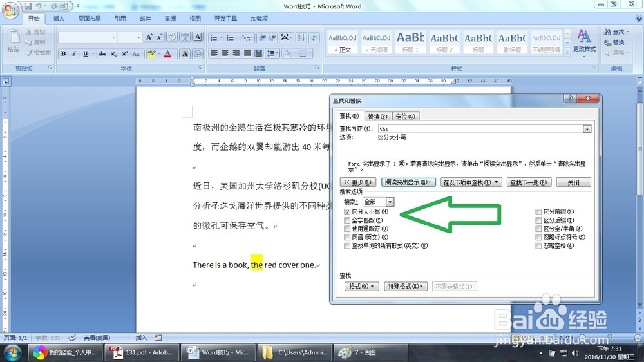Switch to the 替换 replace tab
The width and height of the screenshot is (644, 362).
click(x=377, y=117)
